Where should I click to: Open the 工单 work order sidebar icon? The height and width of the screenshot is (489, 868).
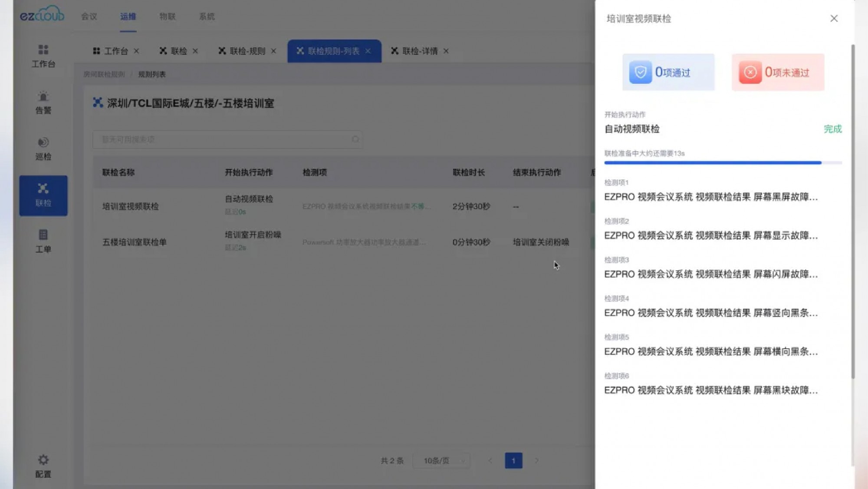tap(43, 241)
